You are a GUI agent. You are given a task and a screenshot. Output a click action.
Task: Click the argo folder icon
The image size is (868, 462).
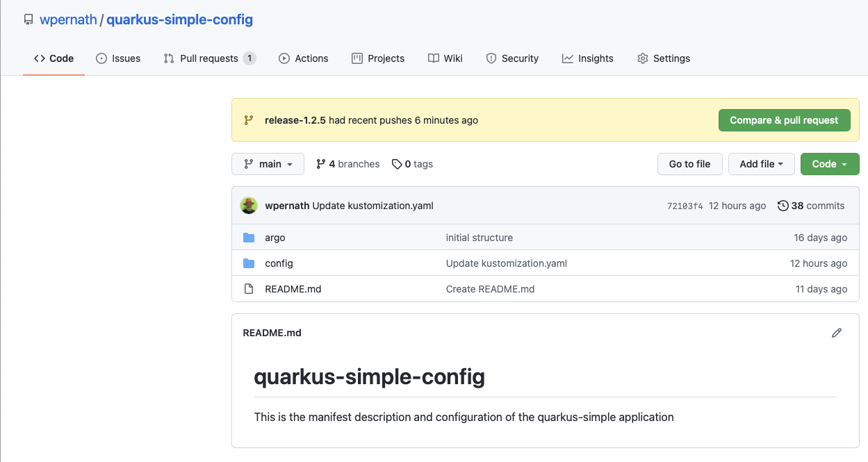249,238
